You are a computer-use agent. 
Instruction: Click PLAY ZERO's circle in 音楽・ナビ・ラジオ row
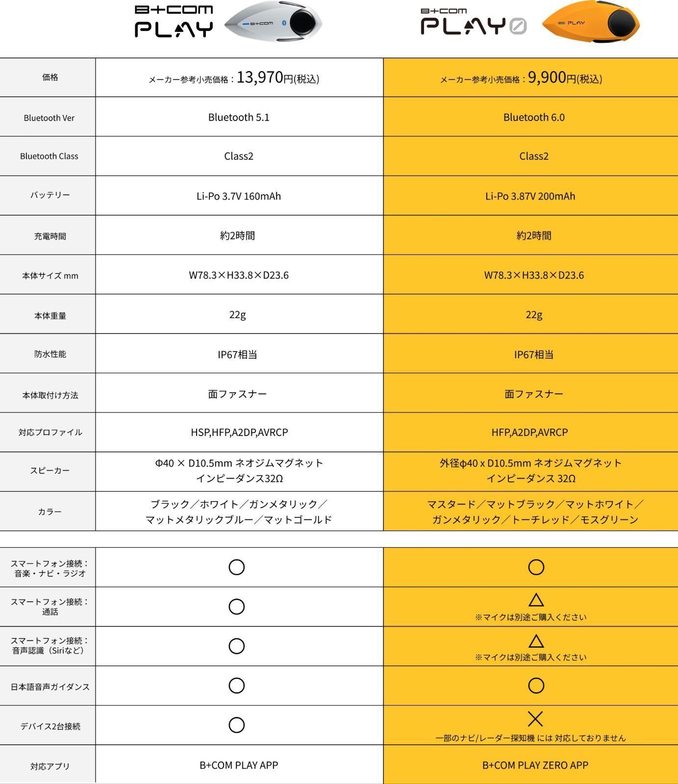[x=536, y=567]
